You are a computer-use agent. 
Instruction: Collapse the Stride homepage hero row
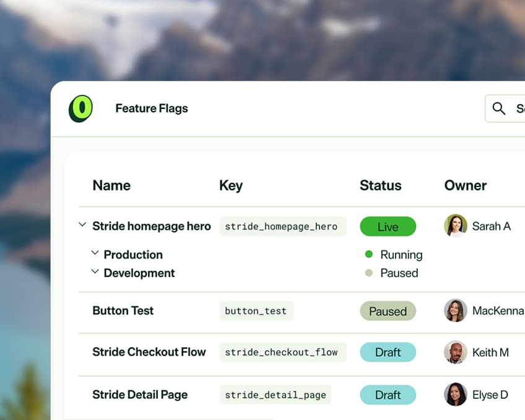point(82,224)
